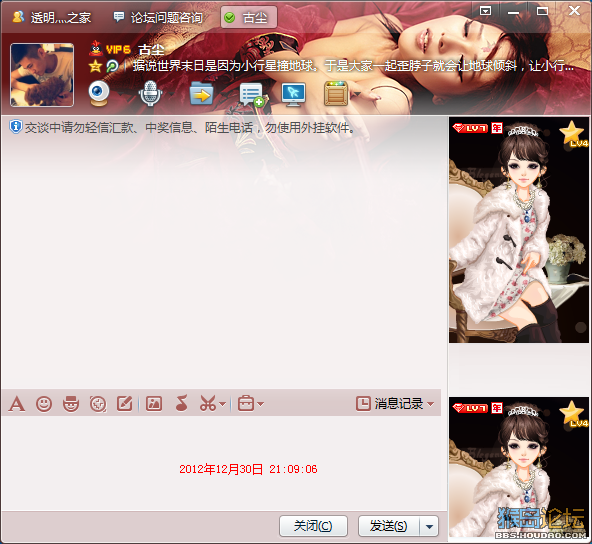
Task: Click the green search circle icon under VIP6
Action: [x=112, y=66]
